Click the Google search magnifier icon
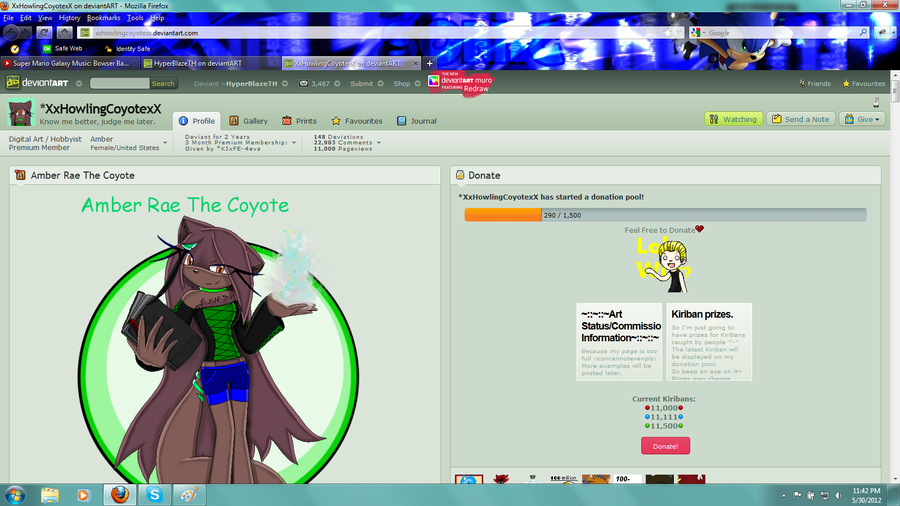 863,33
